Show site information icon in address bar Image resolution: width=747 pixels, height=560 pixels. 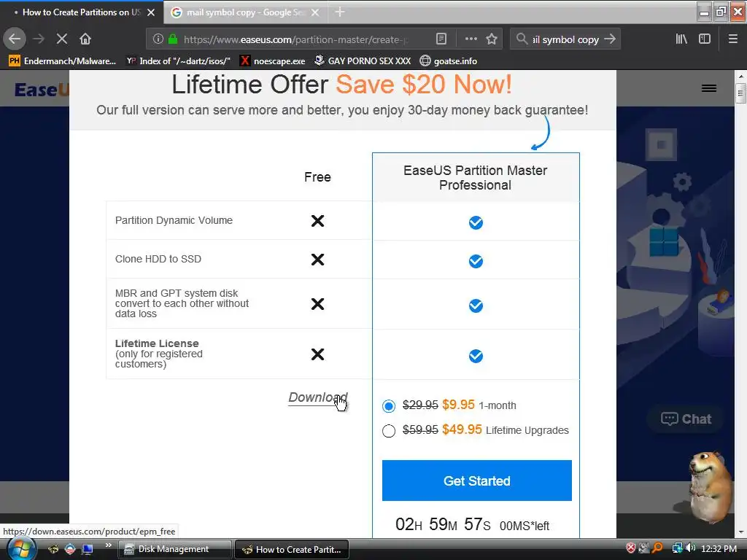tap(158, 39)
